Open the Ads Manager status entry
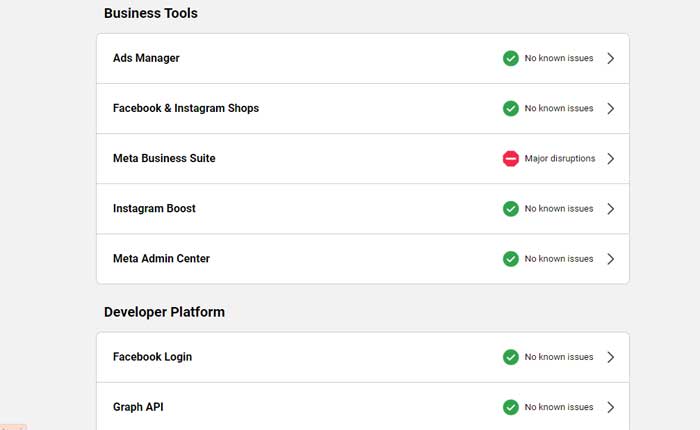700x430 pixels. click(x=146, y=58)
